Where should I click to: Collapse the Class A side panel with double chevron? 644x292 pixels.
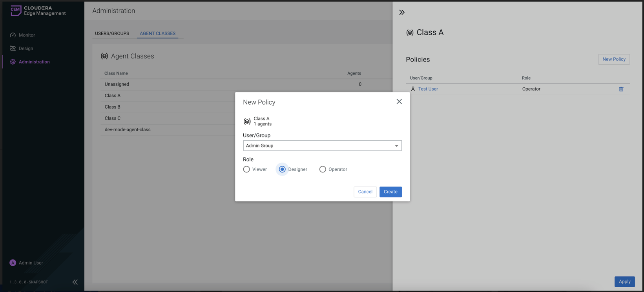pyautogui.click(x=402, y=13)
